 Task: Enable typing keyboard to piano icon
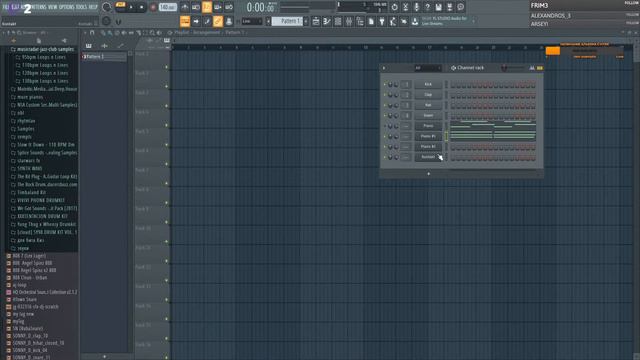[184, 21]
